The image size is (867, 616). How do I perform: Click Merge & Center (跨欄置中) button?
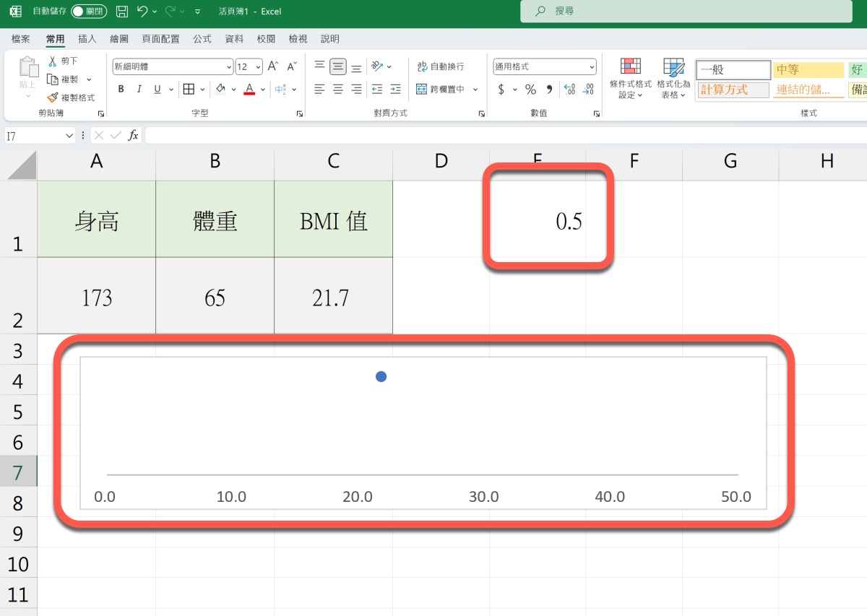[x=441, y=90]
